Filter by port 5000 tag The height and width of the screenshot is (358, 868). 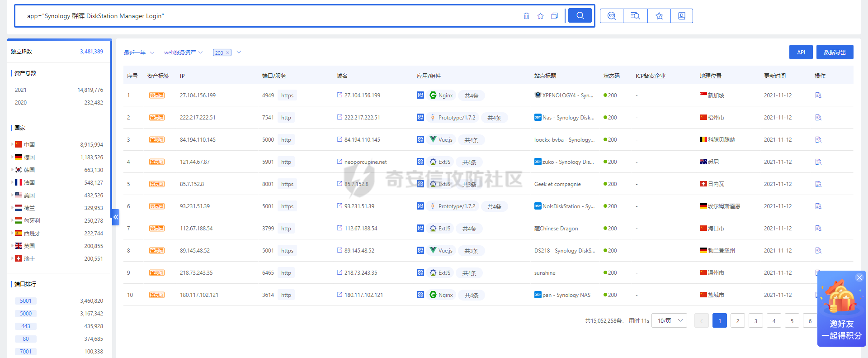26,314
